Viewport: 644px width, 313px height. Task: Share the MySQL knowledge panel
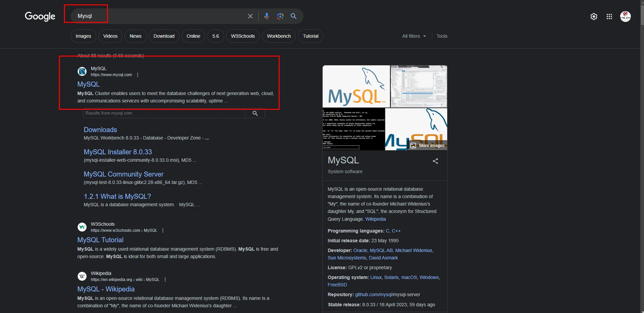435,161
